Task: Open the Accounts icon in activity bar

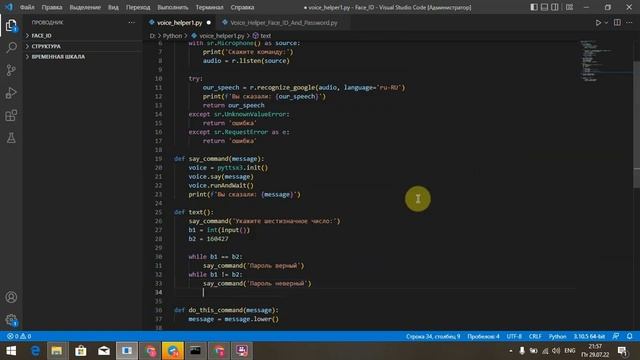Action: tap(11, 297)
